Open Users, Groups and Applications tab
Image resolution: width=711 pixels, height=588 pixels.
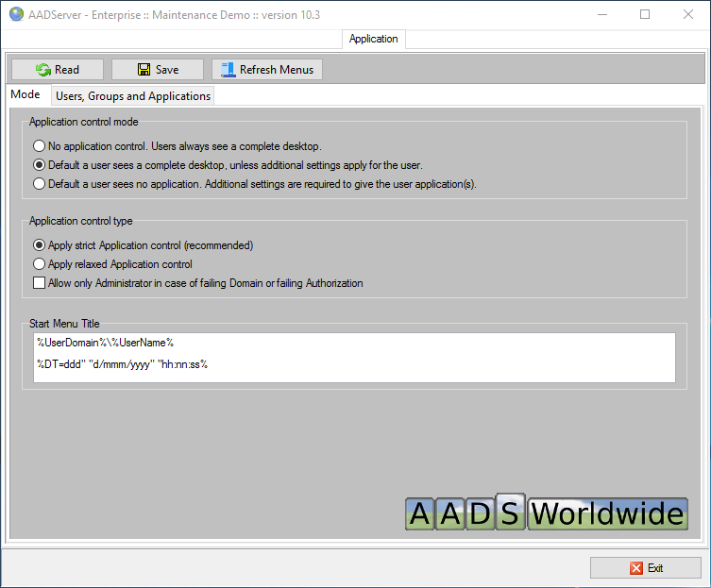(x=132, y=96)
